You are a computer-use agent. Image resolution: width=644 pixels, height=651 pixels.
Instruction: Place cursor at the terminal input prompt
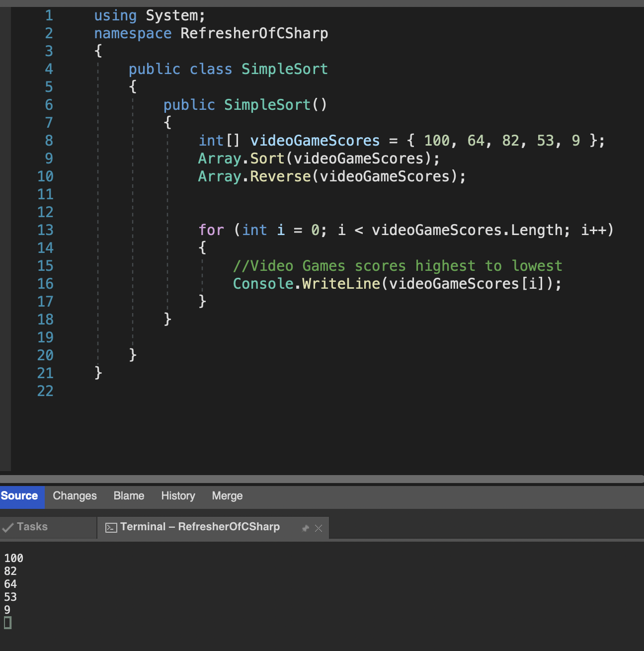[x=7, y=623]
